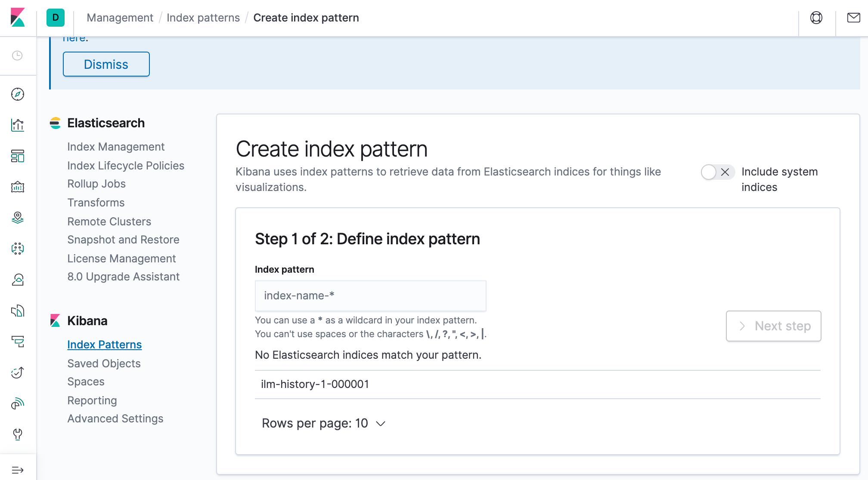
Task: Click the Next step button
Action: tap(773, 326)
